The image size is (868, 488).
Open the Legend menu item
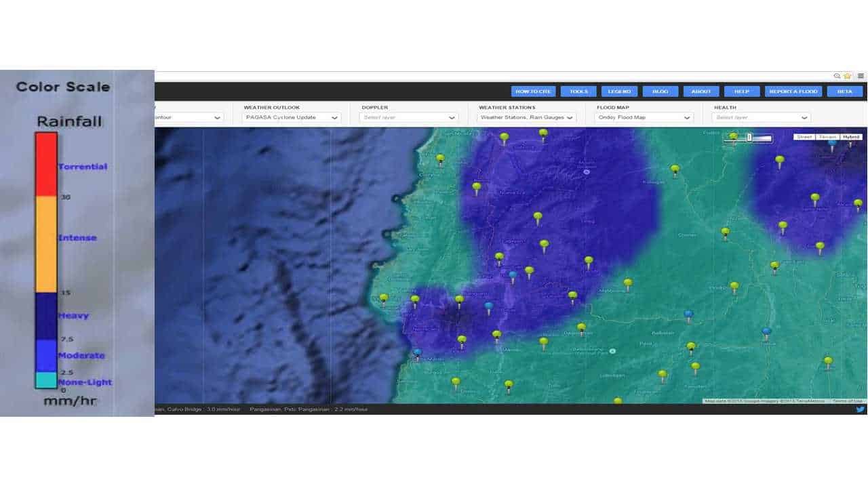coord(619,91)
